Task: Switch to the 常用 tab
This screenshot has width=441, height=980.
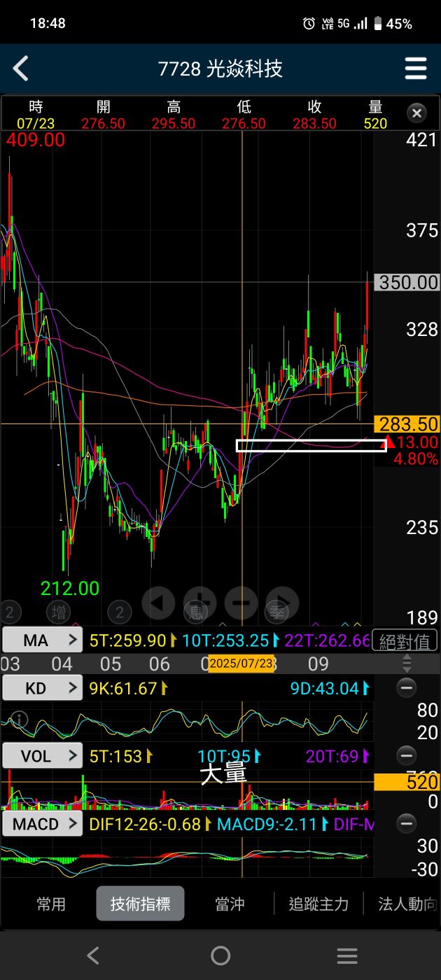Action: (x=51, y=904)
